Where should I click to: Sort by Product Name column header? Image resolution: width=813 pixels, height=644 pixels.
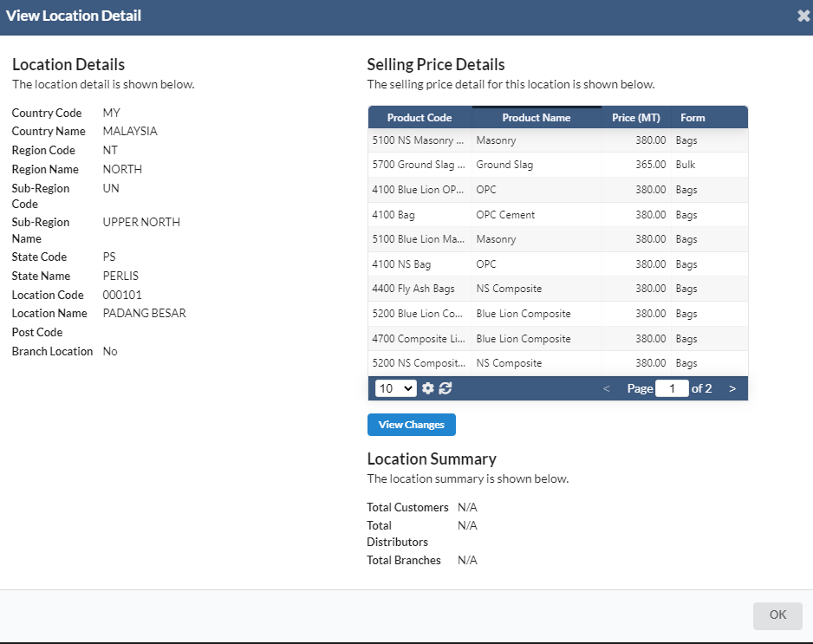click(x=537, y=118)
